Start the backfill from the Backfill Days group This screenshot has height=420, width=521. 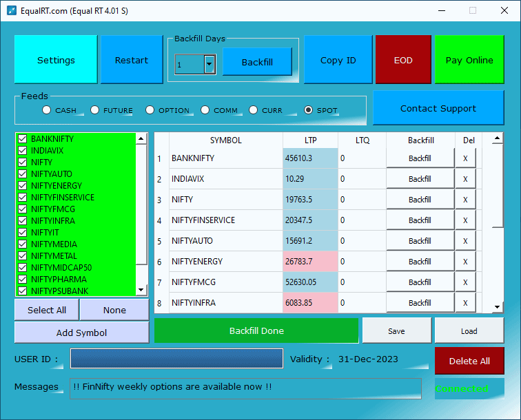pos(257,62)
